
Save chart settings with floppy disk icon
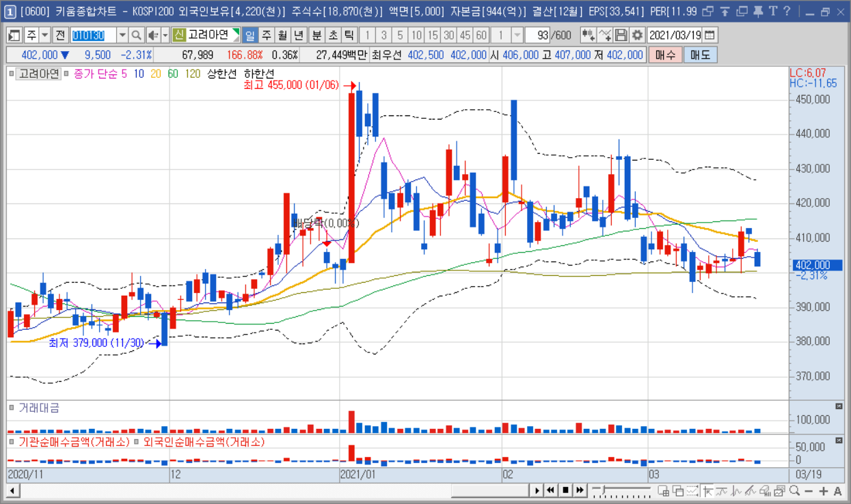click(x=621, y=35)
